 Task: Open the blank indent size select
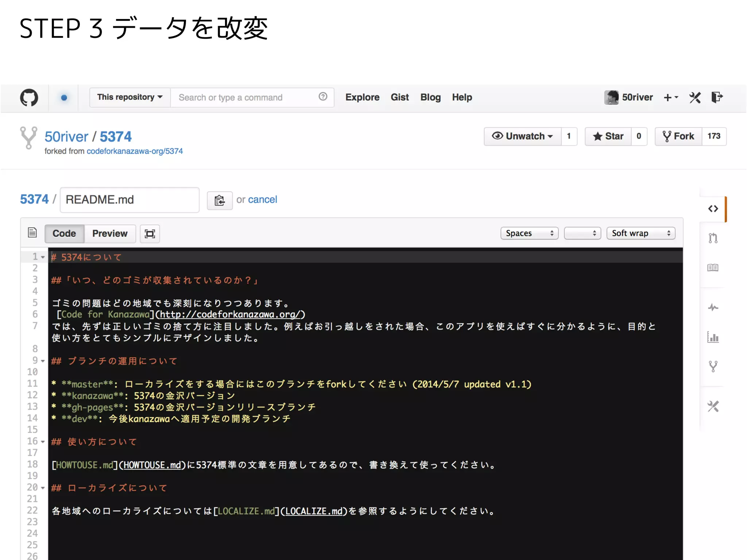click(x=582, y=233)
